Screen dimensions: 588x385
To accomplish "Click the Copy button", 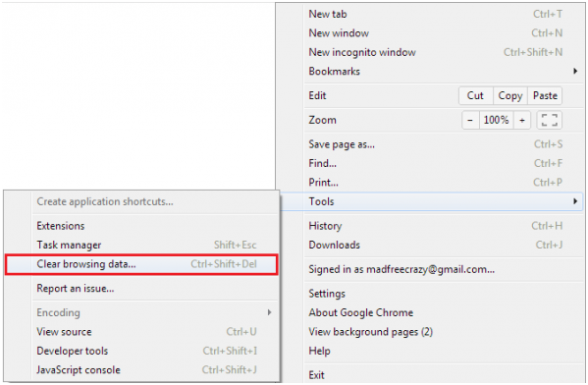I will coord(510,95).
